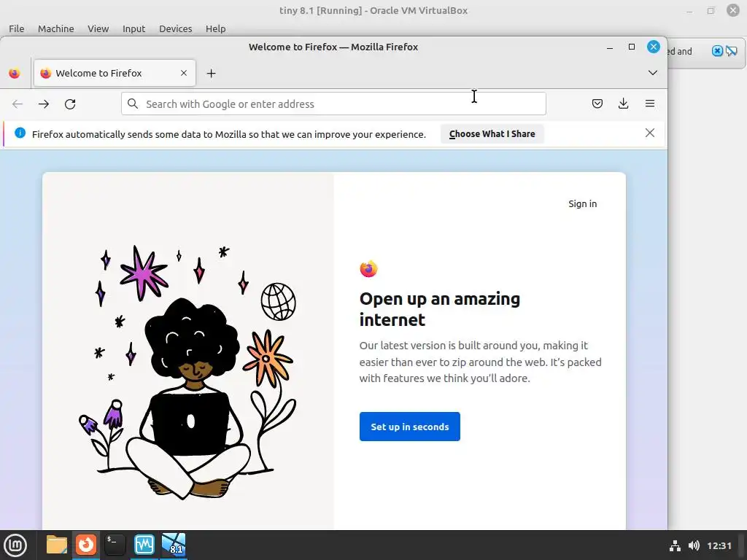Dismiss the data sharing notification bar

point(650,133)
